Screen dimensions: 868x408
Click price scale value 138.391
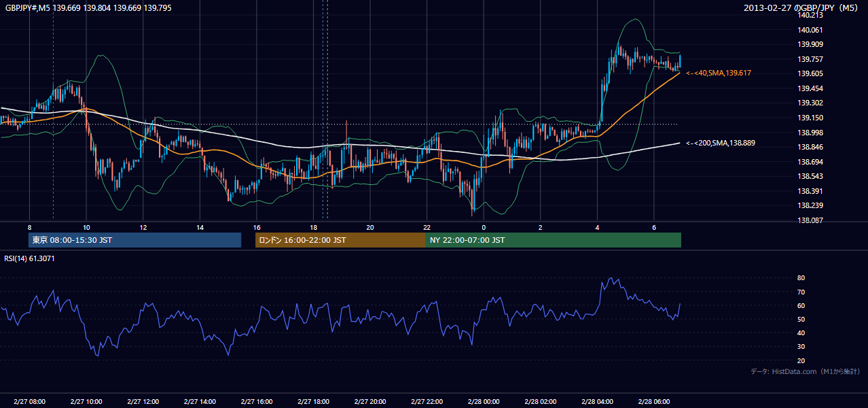[x=810, y=191]
